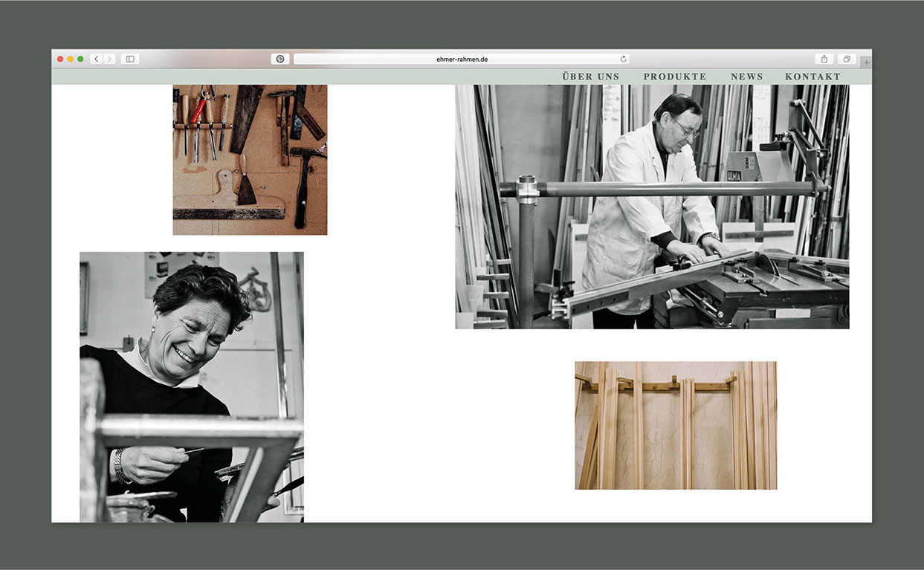Open the PRODUKTE menu item
924x570 pixels.
tap(675, 77)
